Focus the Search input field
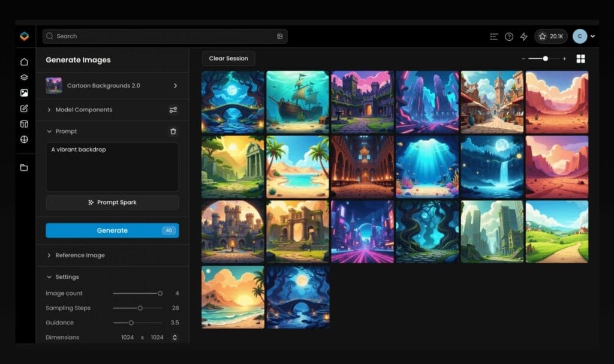The image size is (614, 364). (165, 36)
